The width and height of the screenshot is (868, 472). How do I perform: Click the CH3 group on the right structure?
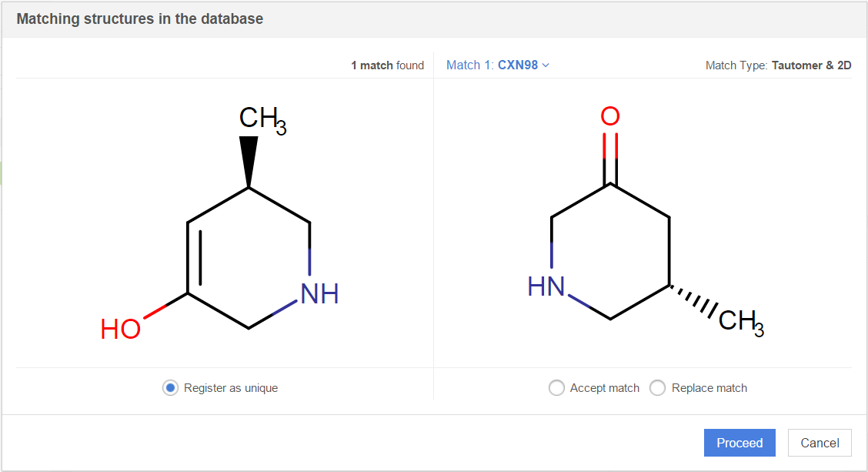coord(740,321)
